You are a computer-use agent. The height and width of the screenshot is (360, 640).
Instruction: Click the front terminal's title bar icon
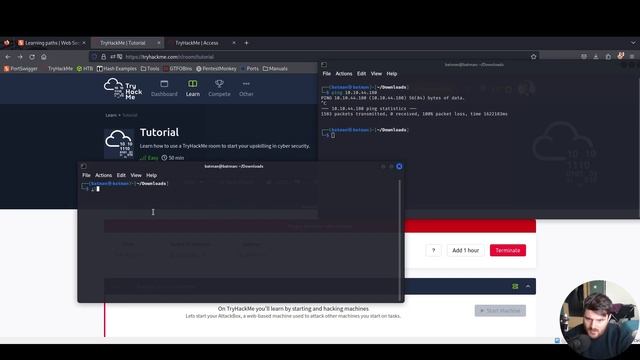coord(84,167)
